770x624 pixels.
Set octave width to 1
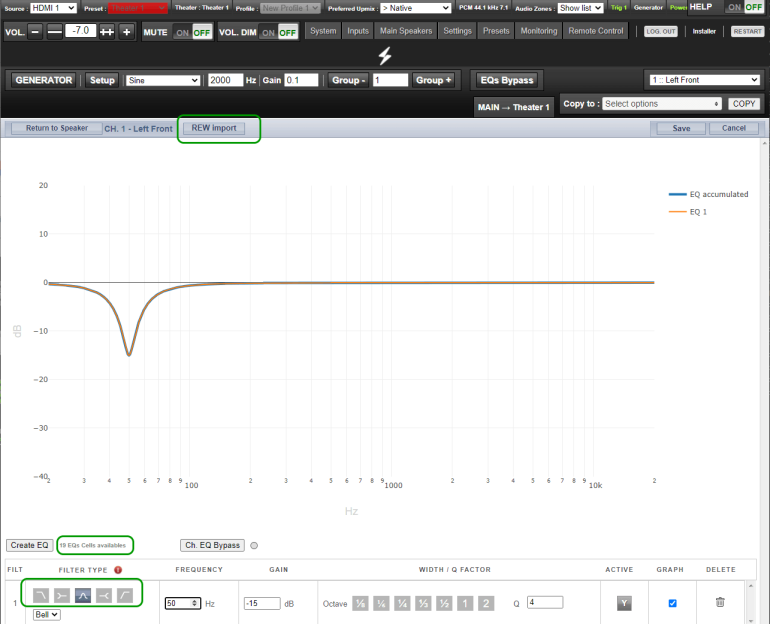[465, 603]
